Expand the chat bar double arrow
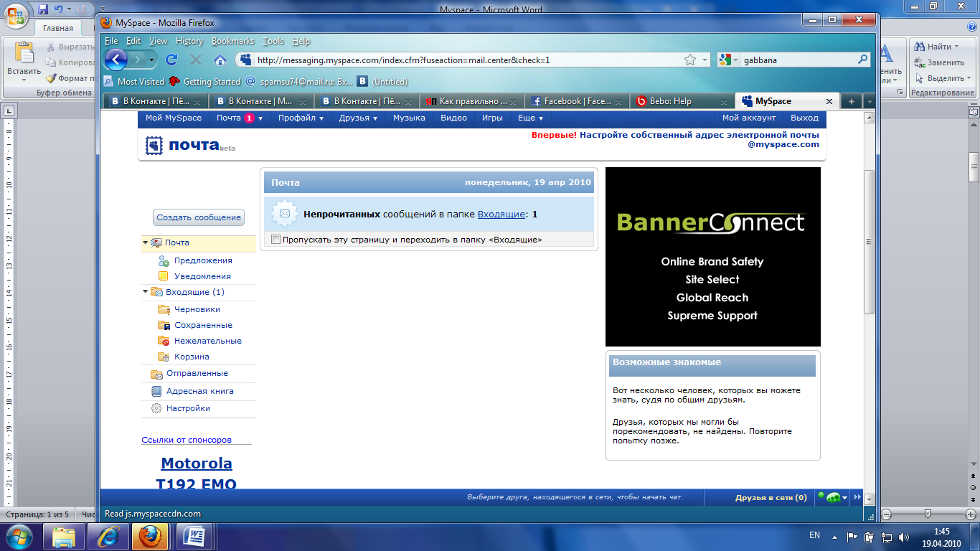Screen dimensions: 980x551 pos(857,497)
